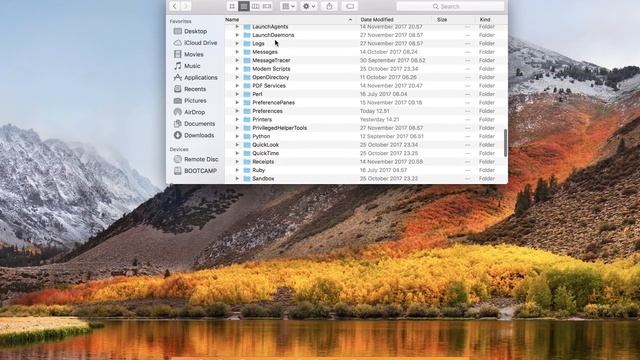The height and width of the screenshot is (360, 640).
Task: Select the Ruby folder icon
Action: pos(247,170)
